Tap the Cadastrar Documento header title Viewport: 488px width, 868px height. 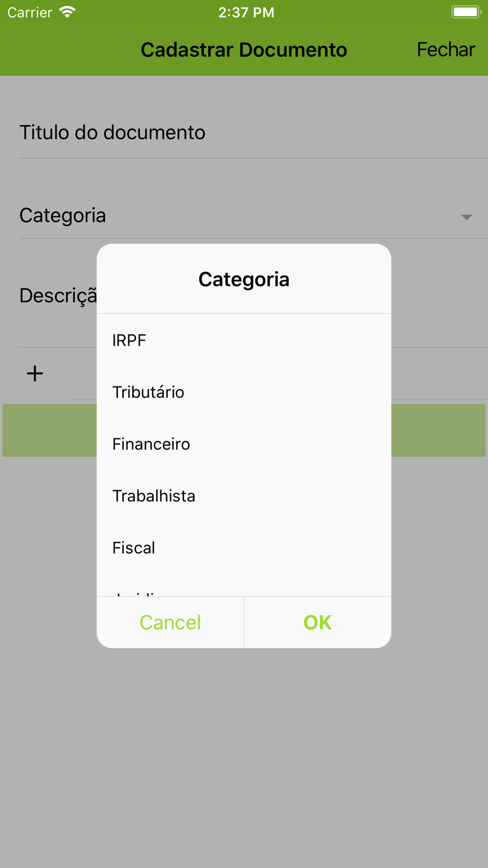point(244,50)
